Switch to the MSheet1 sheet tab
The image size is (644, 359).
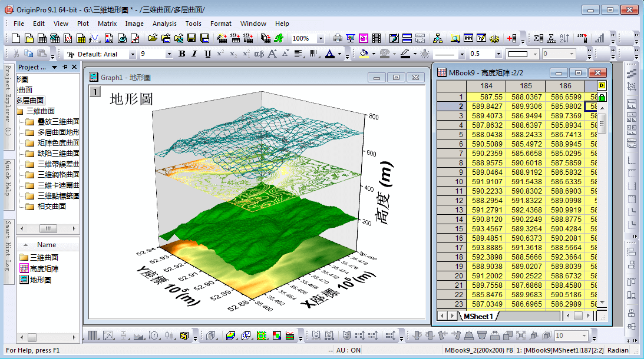click(478, 316)
